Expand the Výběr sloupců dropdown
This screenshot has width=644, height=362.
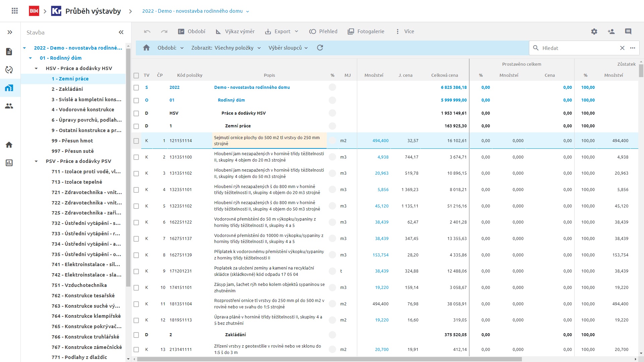point(288,48)
